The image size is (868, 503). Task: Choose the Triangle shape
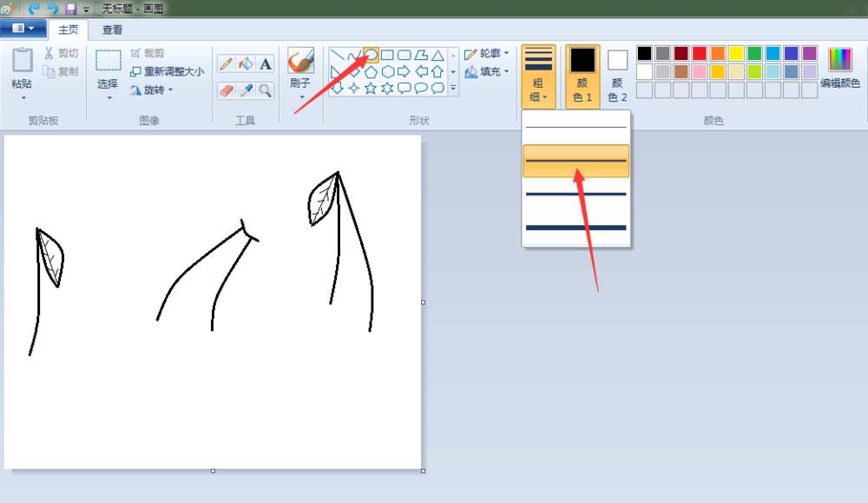[437, 55]
